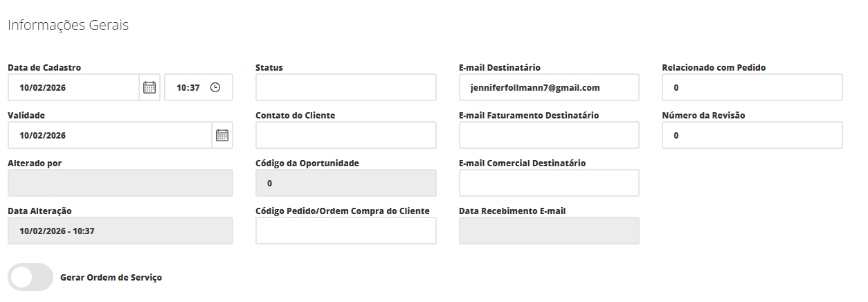Viewport: 868px width, 302px height.
Task: Click the Número da Revisão field
Action: [x=752, y=136]
